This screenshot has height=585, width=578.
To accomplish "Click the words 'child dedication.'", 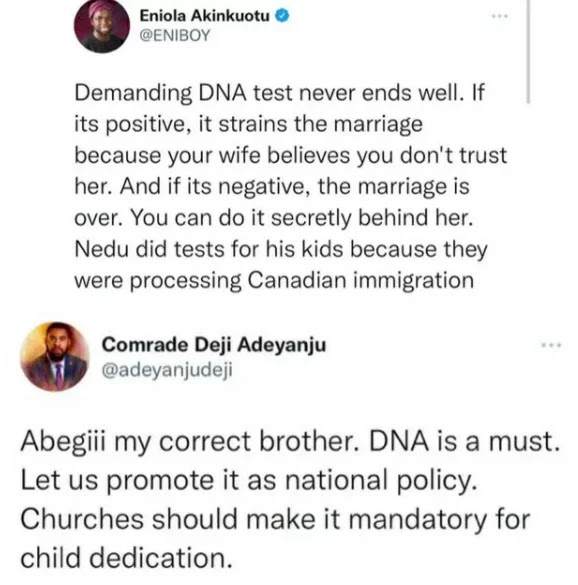I will pyautogui.click(x=126, y=558).
